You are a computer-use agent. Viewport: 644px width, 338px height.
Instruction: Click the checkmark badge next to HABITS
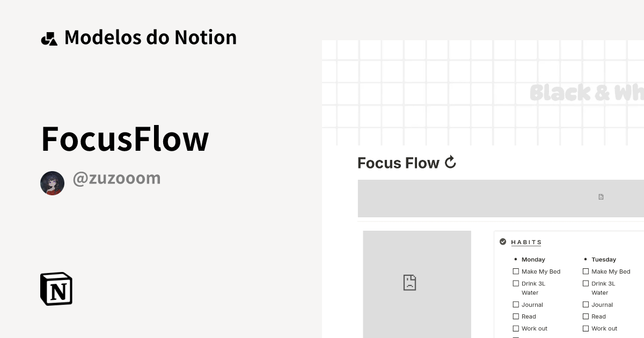click(x=503, y=241)
